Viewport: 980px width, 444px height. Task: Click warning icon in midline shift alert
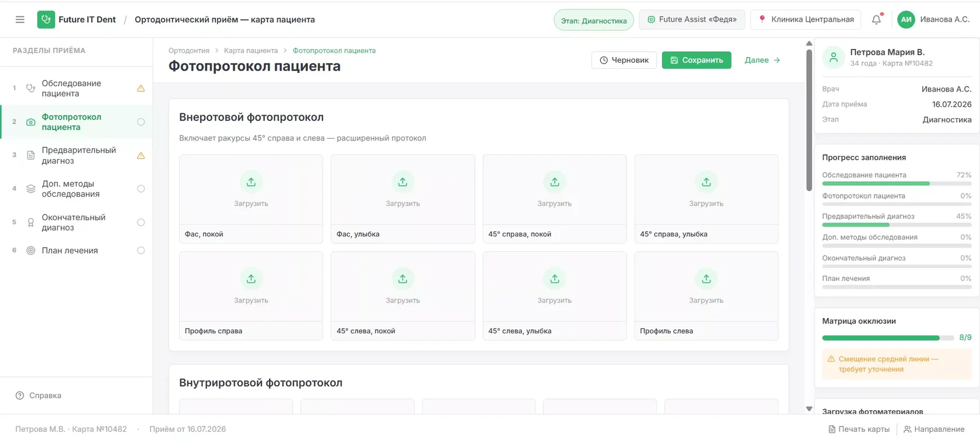pyautogui.click(x=831, y=359)
